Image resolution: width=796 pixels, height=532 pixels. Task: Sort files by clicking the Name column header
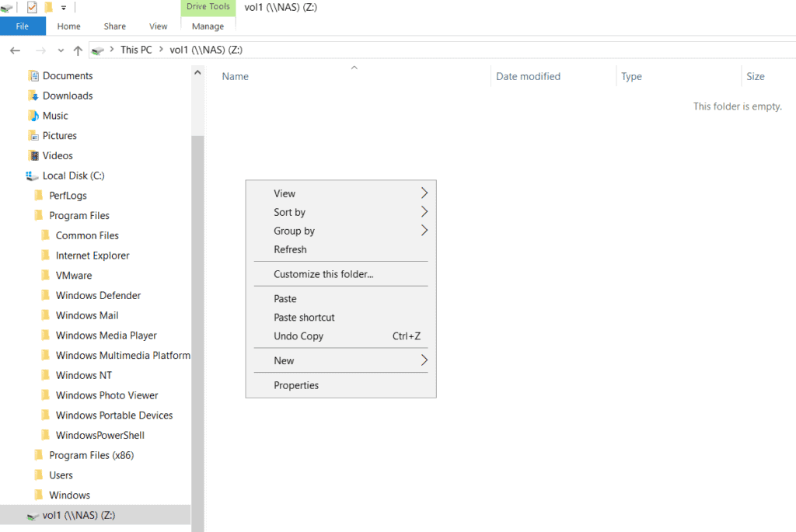(x=235, y=76)
